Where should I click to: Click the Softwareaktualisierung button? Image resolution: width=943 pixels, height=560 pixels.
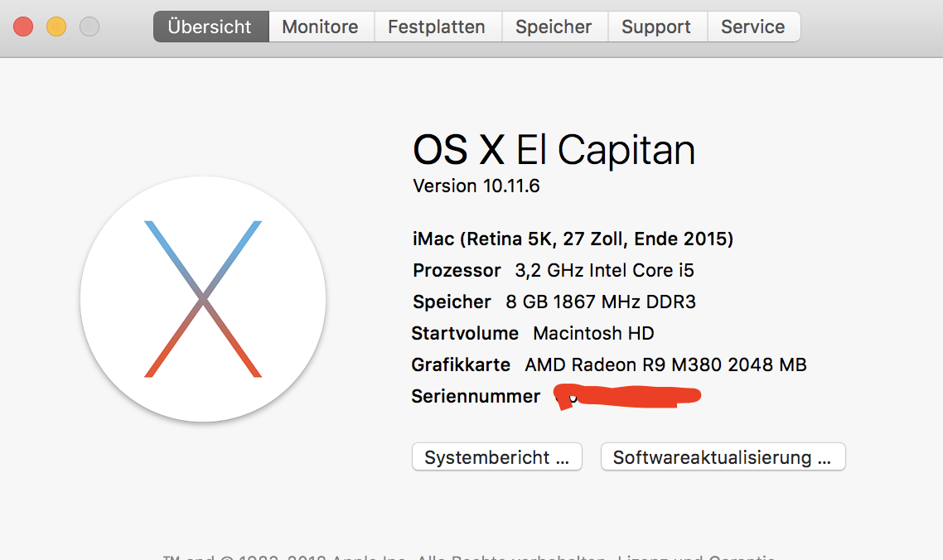click(x=723, y=457)
